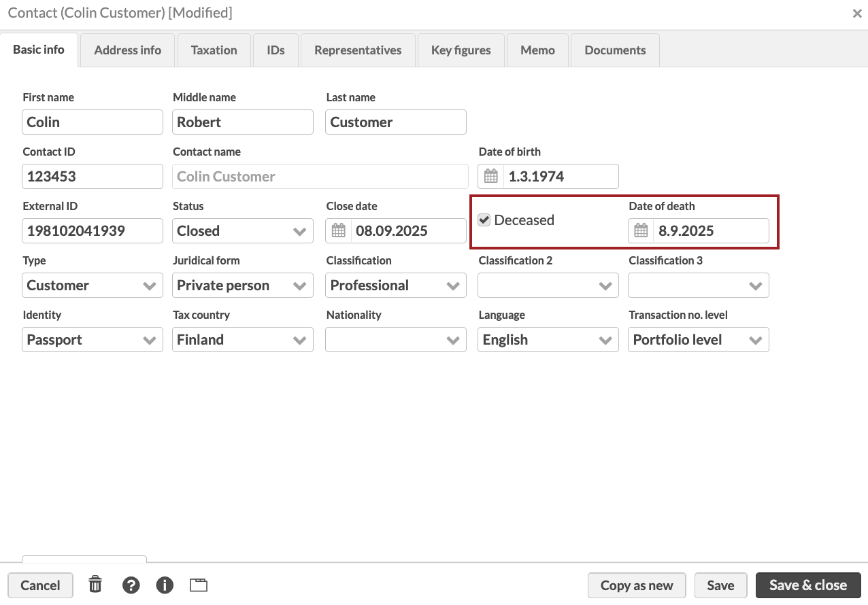Click the Save button

point(720,585)
